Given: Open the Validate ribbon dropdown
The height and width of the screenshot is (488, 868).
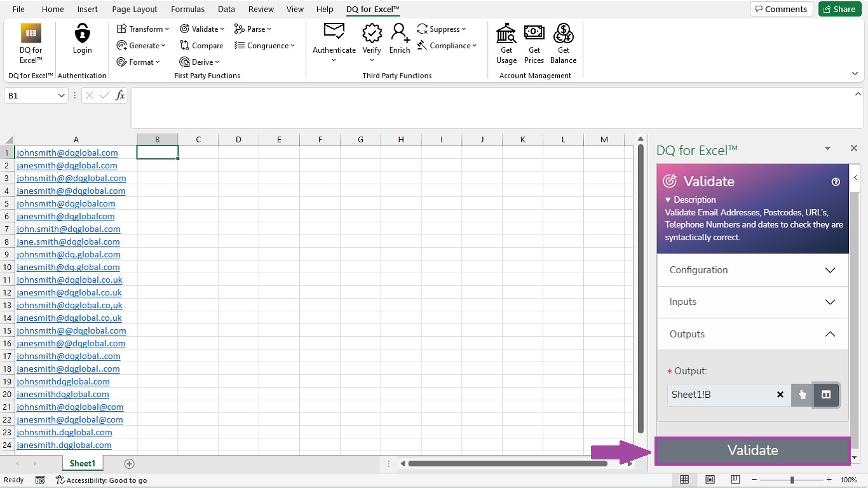Looking at the screenshot, I should 202,29.
